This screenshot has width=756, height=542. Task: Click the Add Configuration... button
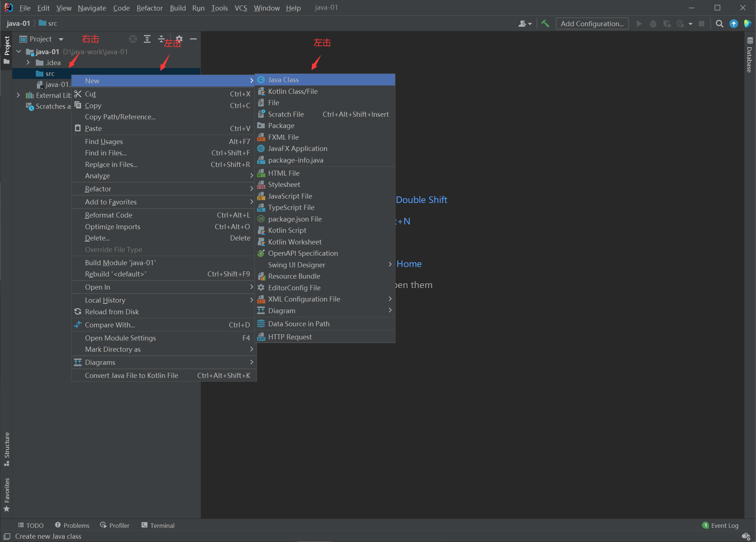coord(592,24)
